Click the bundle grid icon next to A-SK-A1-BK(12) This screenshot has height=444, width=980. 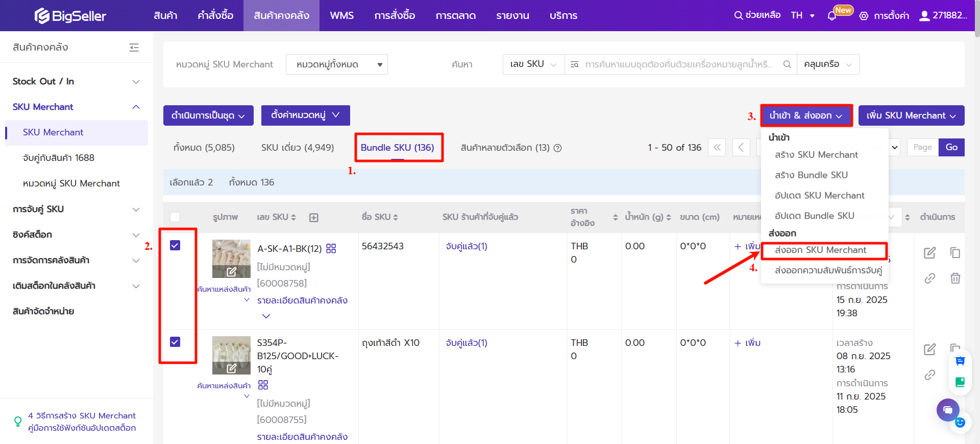[x=331, y=248]
